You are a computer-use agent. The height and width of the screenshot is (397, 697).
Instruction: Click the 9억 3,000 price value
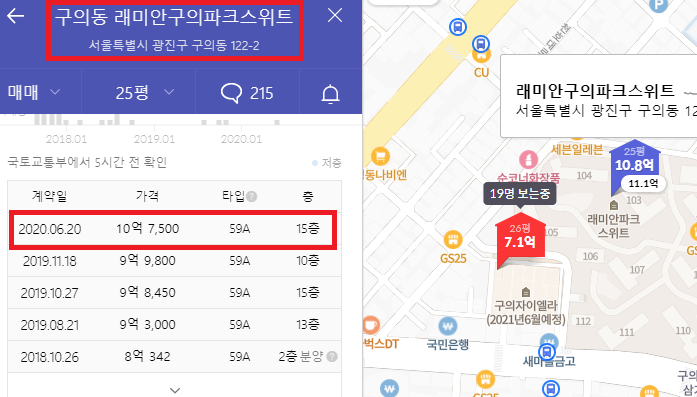tap(148, 325)
